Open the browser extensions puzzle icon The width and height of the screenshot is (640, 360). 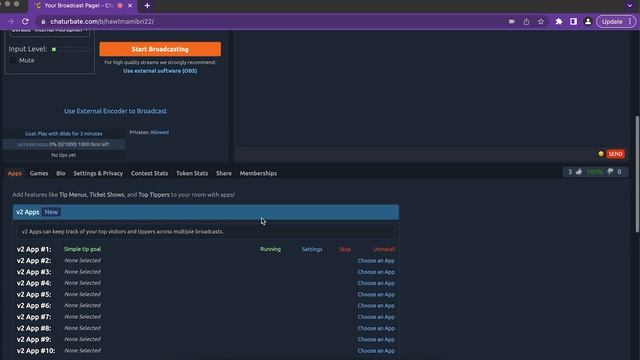(559, 22)
